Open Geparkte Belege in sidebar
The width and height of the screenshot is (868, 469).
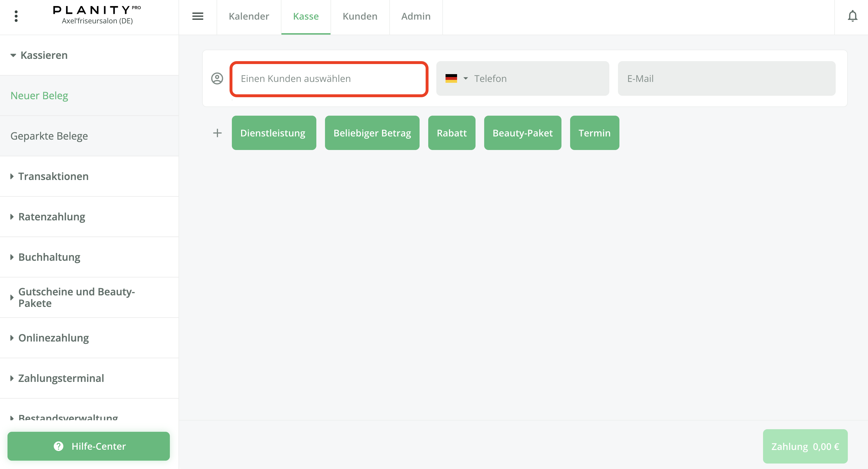point(49,136)
